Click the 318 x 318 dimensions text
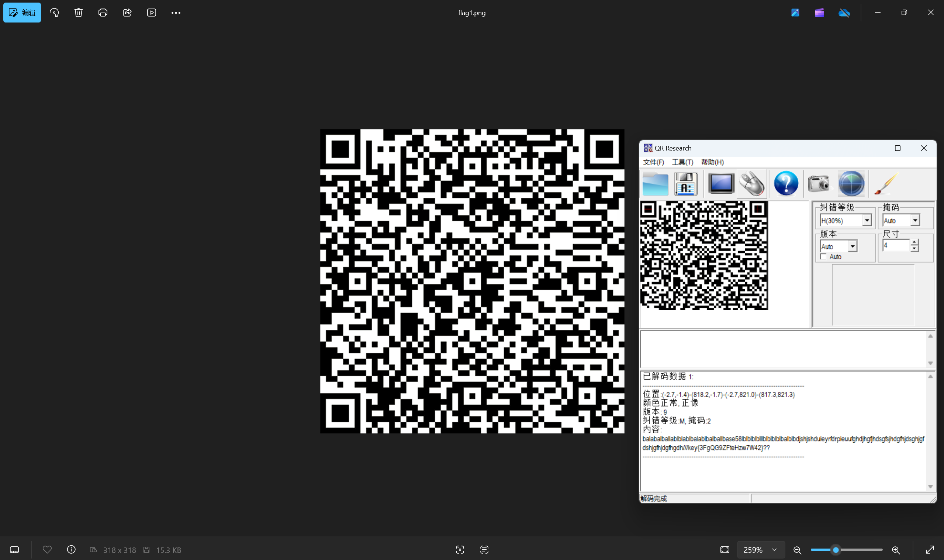944x560 pixels. [x=119, y=550]
